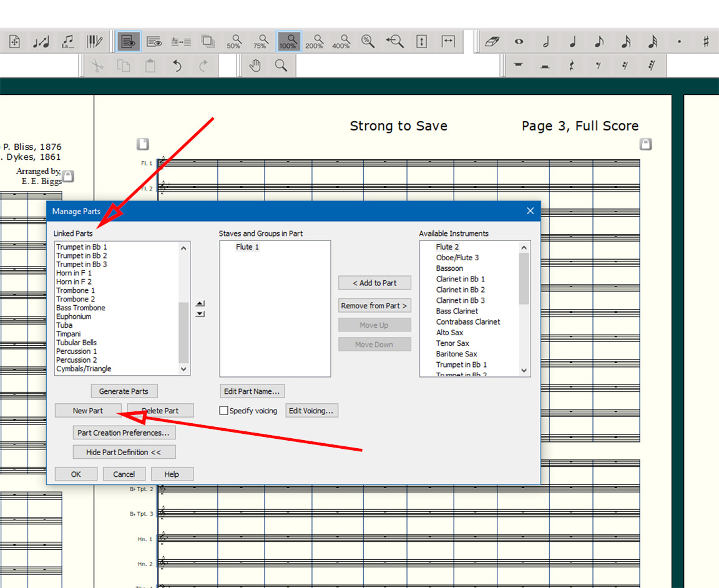Click the sharp accidental icon
The image size is (719, 588).
tap(706, 41)
